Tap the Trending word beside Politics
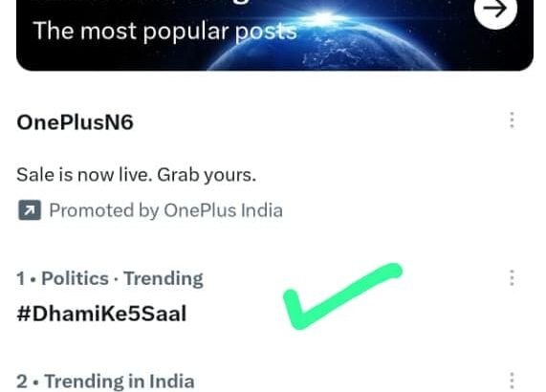The width and height of the screenshot is (546, 392). tap(164, 278)
